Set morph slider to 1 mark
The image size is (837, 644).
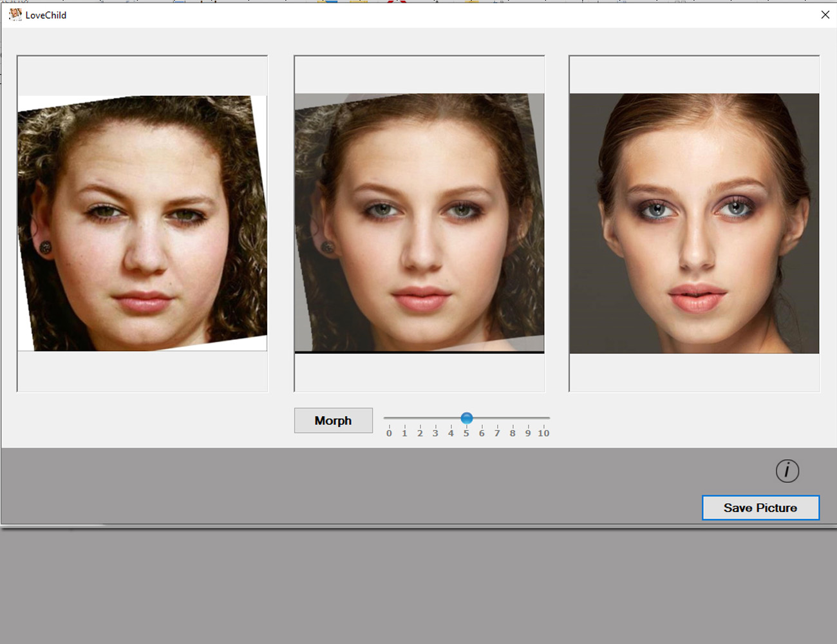[405, 419]
